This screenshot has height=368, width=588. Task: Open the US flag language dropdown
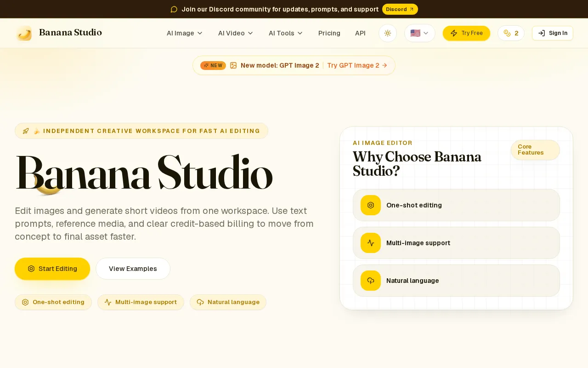pyautogui.click(x=420, y=33)
